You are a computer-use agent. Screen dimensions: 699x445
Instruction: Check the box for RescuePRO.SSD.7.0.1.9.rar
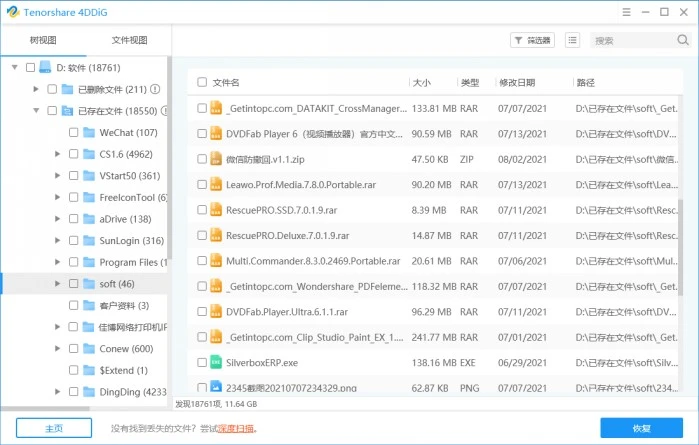[202, 209]
